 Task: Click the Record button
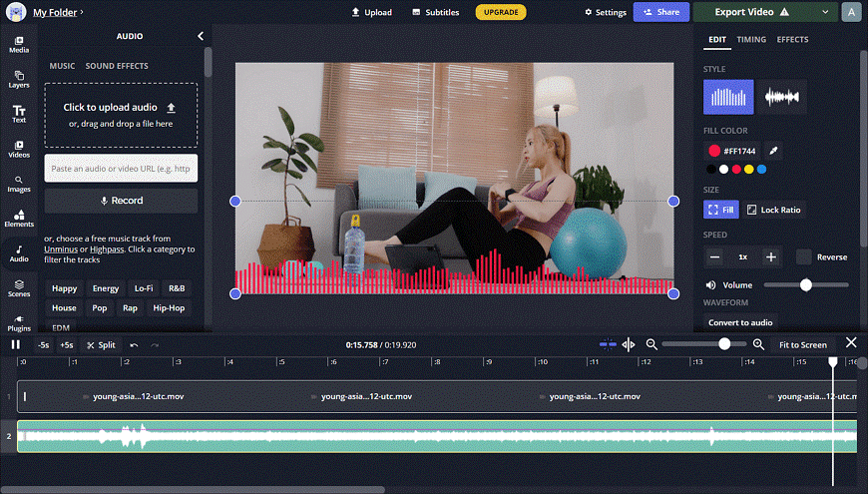coord(121,201)
